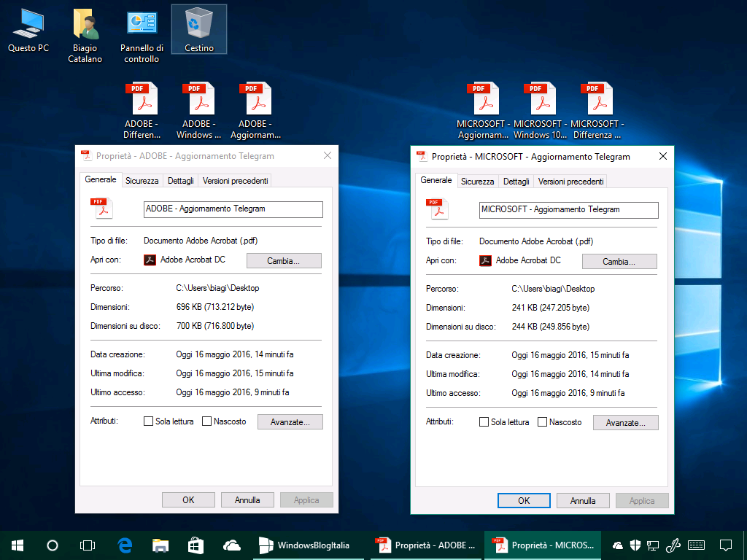This screenshot has height=560, width=747.
Task: Click Annulla in ADOBE properties window
Action: pyautogui.click(x=247, y=500)
